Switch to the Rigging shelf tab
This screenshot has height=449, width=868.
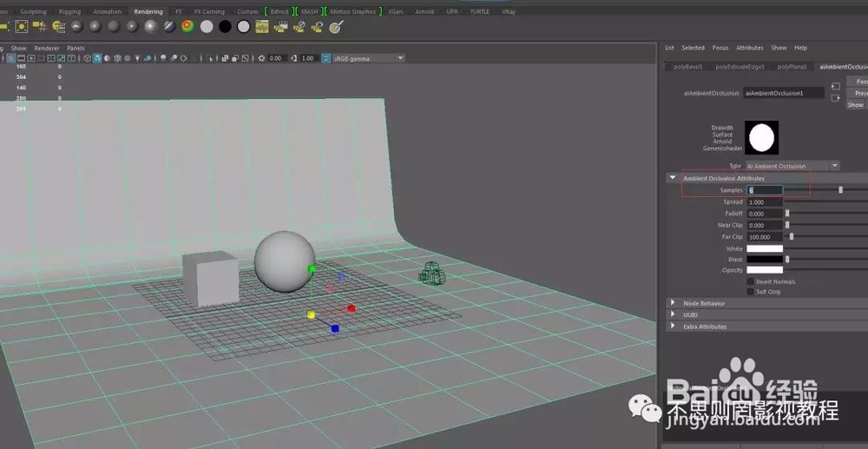point(69,11)
